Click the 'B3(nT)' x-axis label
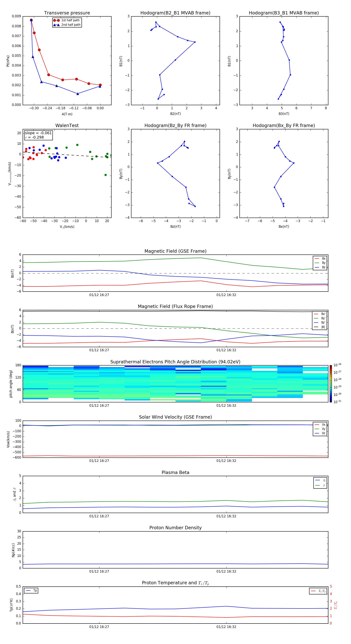351x644 pixels. (284, 114)
